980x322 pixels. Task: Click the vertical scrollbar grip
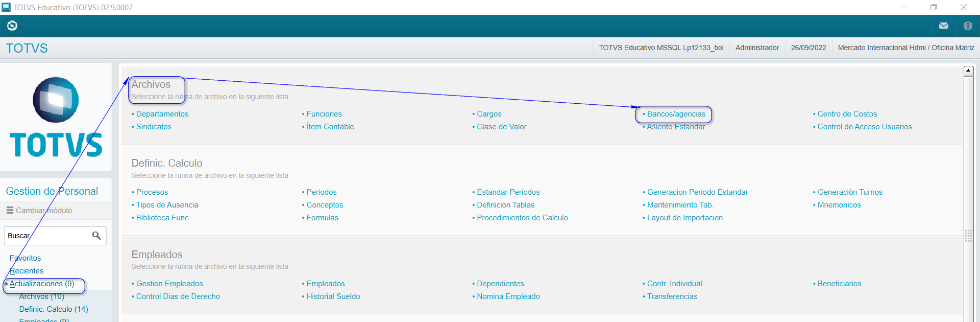click(x=968, y=236)
